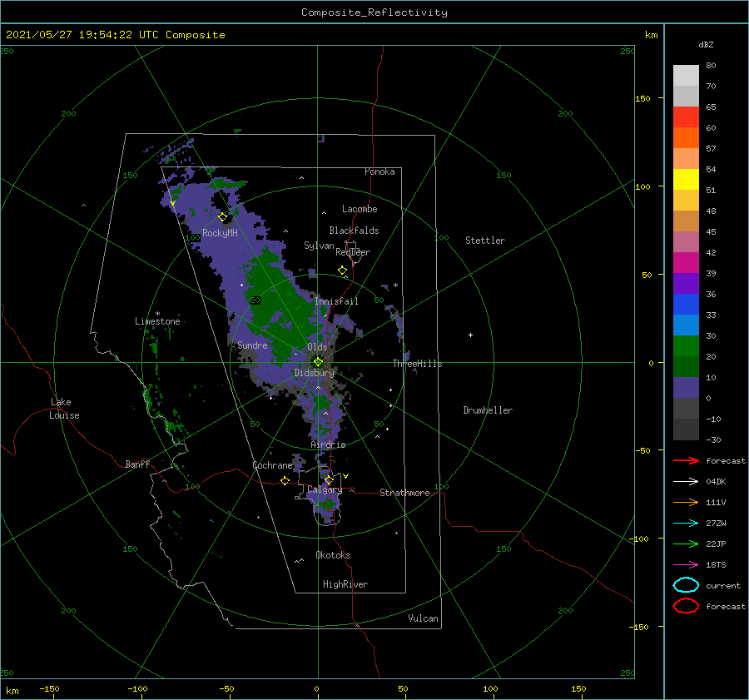Click the Strathmore label
This screenshot has height=700, width=749.
pos(404,493)
